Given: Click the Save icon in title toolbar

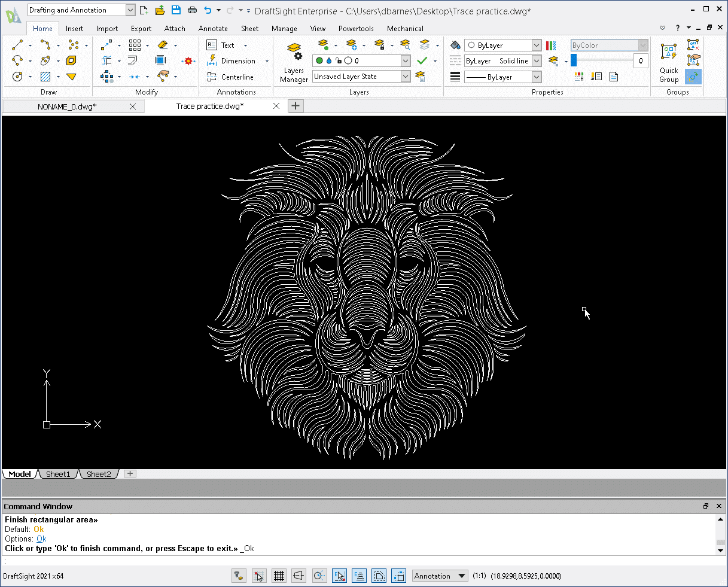Looking at the screenshot, I should click(x=176, y=10).
